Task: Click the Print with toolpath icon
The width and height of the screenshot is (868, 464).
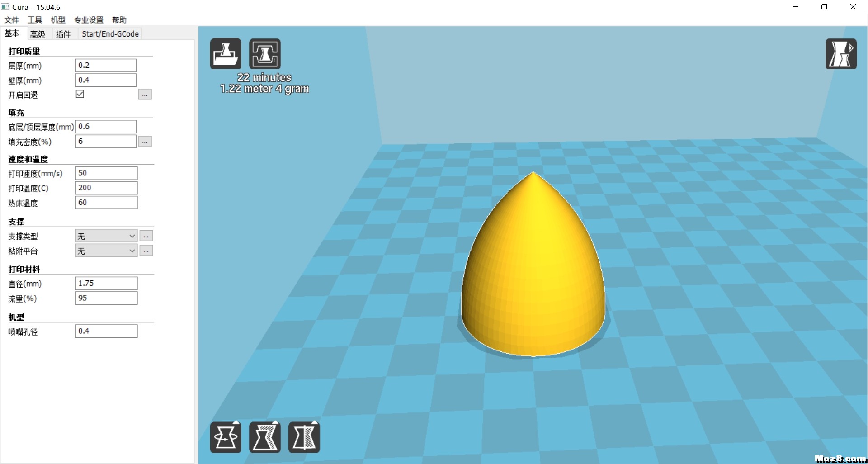Action: (265, 54)
